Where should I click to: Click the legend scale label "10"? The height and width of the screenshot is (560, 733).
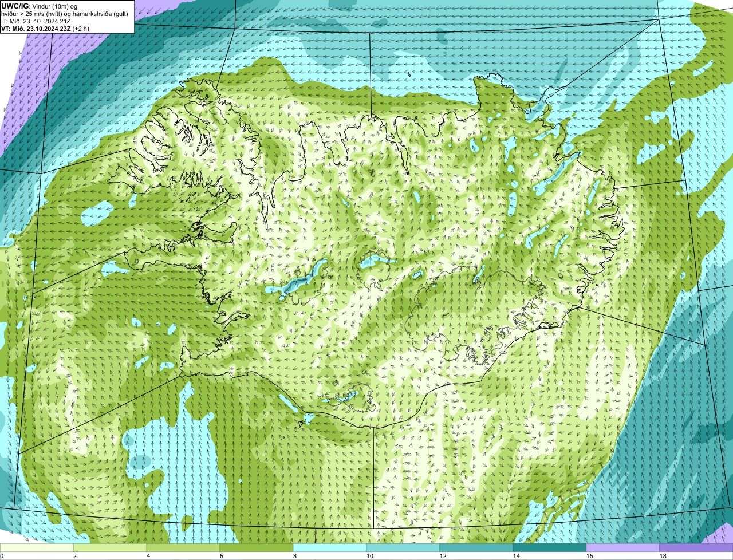click(370, 556)
